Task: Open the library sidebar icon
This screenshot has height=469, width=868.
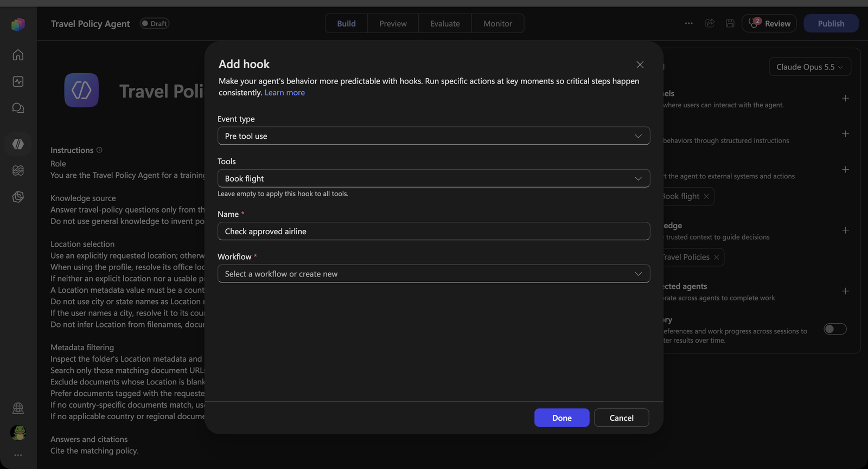Action: point(18,197)
